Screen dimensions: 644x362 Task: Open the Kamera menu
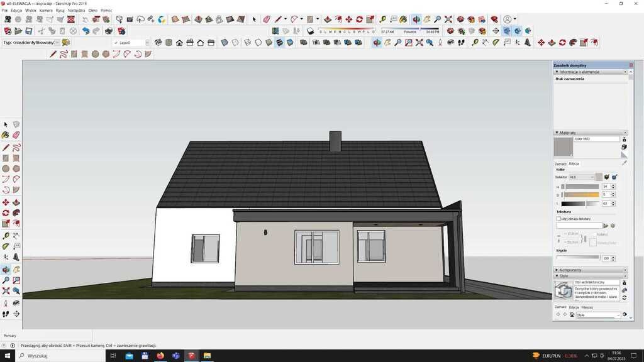(46, 11)
